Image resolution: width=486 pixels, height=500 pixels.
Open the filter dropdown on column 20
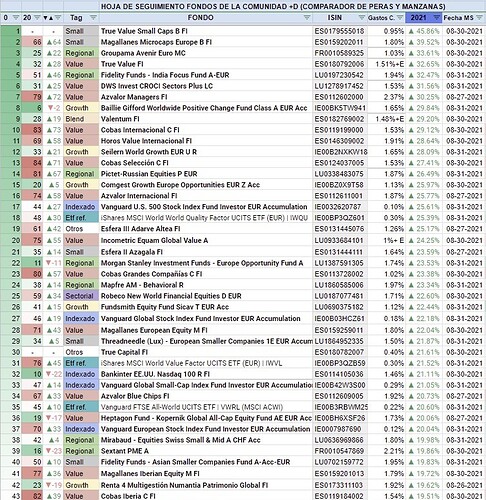click(x=37, y=18)
